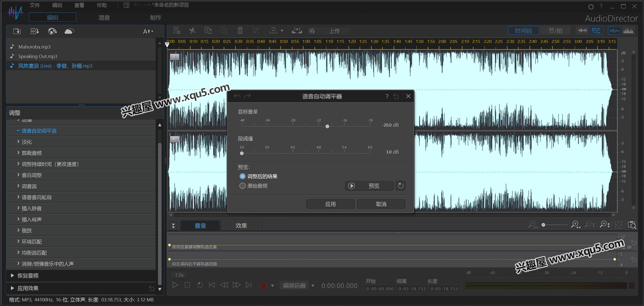Select Speaking Out.mp3 in the library

coord(38,56)
